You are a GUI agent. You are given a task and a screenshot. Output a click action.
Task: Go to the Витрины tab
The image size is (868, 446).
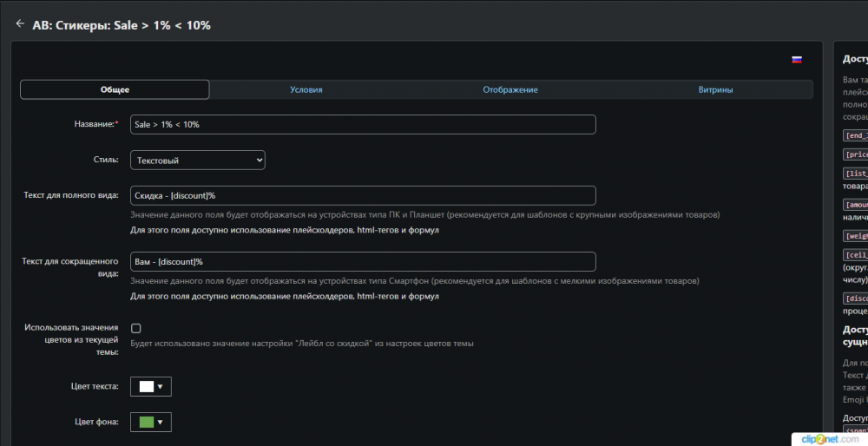pos(715,89)
